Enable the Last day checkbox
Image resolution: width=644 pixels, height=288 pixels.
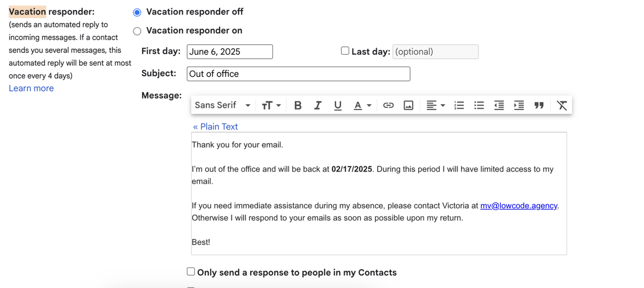coord(345,51)
